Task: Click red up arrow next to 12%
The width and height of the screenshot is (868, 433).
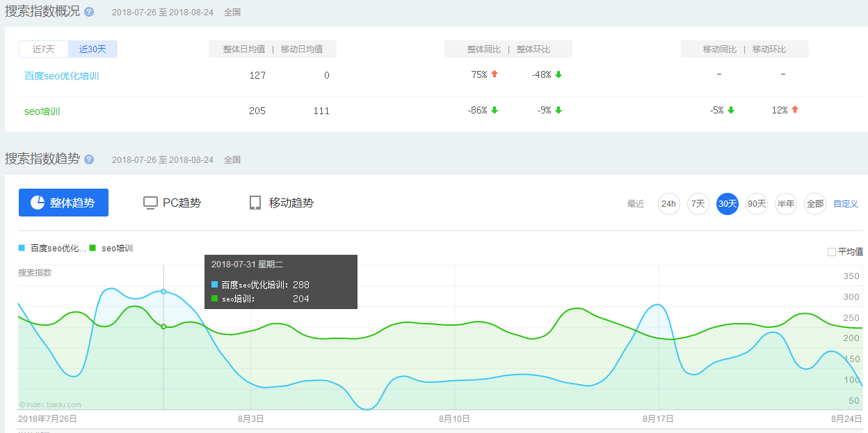Action: point(795,109)
